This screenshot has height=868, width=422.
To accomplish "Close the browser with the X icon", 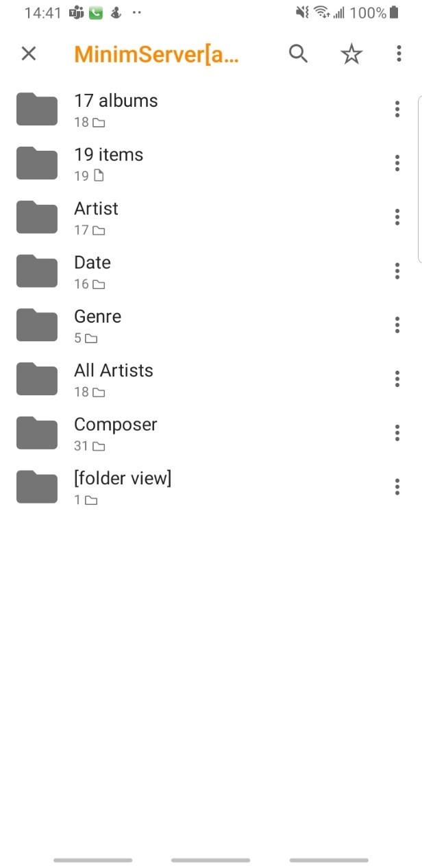I will point(29,53).
